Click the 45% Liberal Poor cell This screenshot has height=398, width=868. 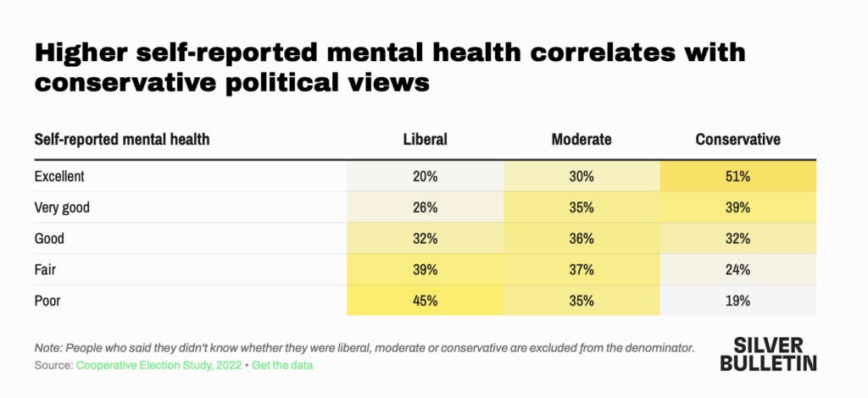point(425,300)
